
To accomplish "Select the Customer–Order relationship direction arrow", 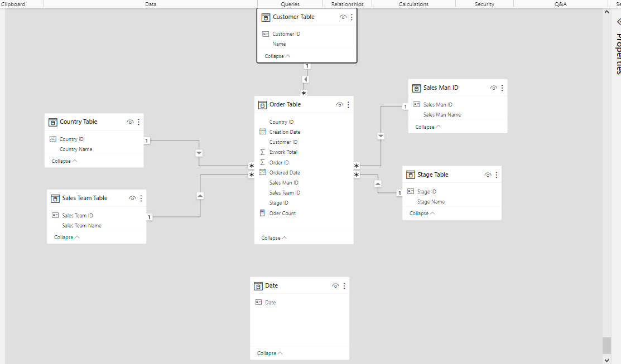I will pyautogui.click(x=305, y=80).
